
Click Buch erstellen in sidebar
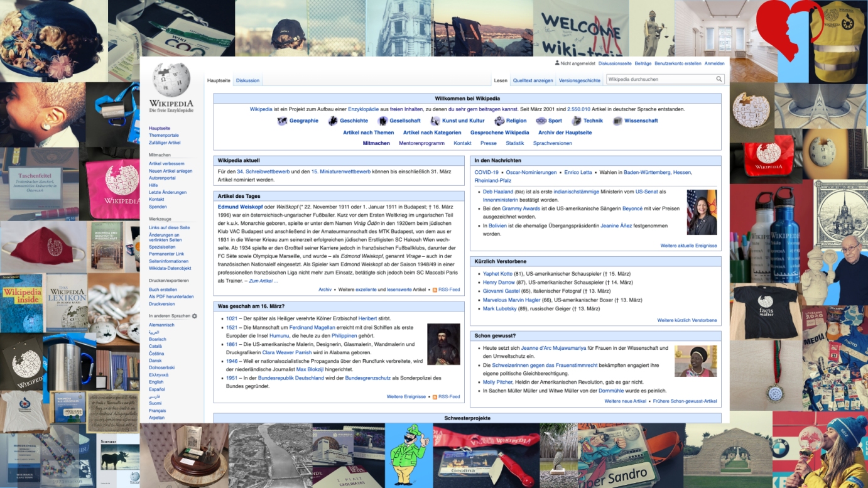pos(163,290)
